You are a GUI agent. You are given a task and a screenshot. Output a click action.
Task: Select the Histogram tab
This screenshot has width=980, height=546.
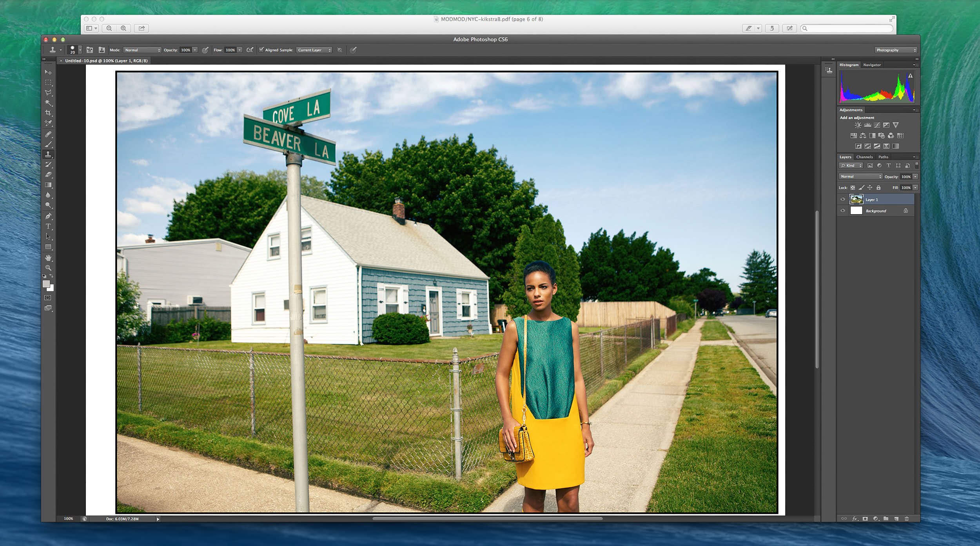pos(849,65)
